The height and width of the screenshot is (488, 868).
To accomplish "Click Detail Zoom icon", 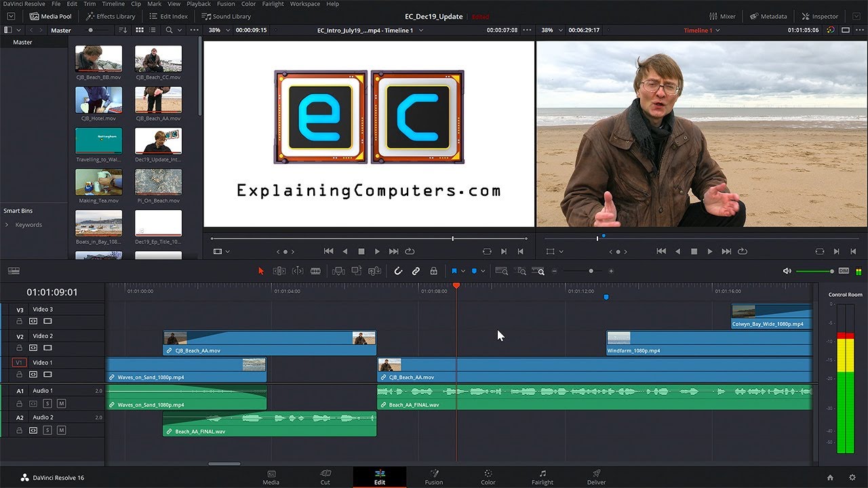I will coord(521,271).
